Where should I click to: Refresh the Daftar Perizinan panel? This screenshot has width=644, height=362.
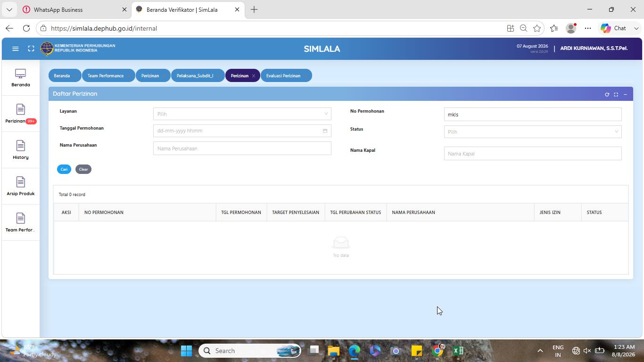click(607, 94)
